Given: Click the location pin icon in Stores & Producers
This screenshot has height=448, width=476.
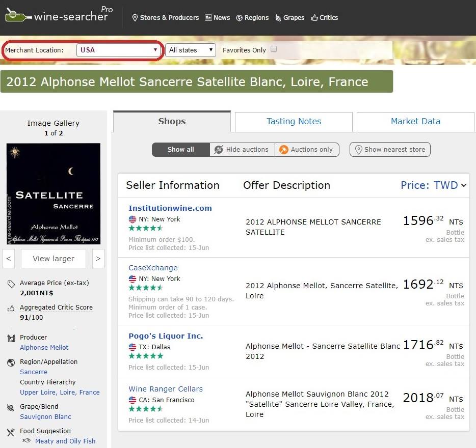Looking at the screenshot, I should tap(135, 18).
